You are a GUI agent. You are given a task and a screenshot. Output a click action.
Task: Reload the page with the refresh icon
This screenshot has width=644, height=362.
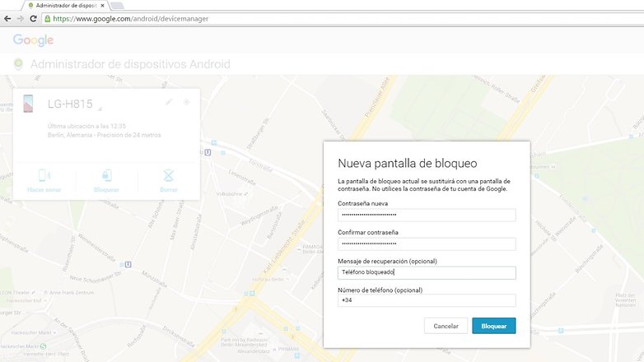33,18
